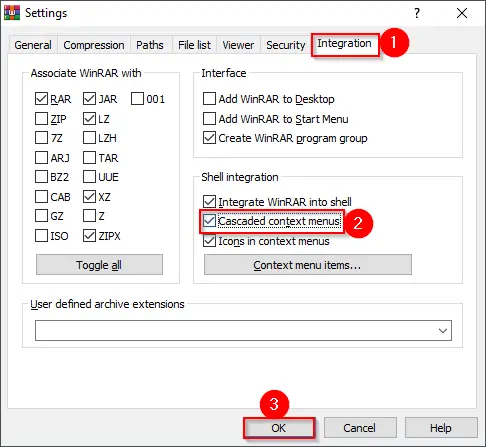Open Context menu items dialog
This screenshot has width=486, height=447.
tap(308, 265)
